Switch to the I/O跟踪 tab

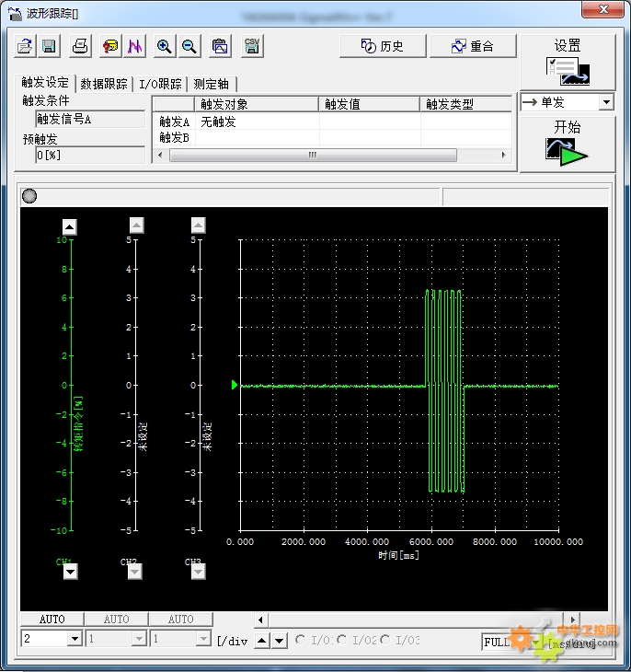161,84
